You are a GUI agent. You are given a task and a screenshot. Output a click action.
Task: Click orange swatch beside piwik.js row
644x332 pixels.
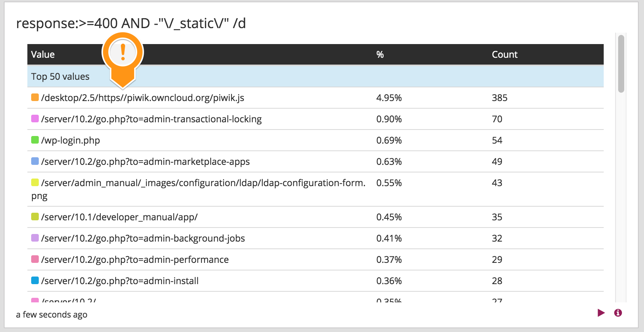pos(35,97)
